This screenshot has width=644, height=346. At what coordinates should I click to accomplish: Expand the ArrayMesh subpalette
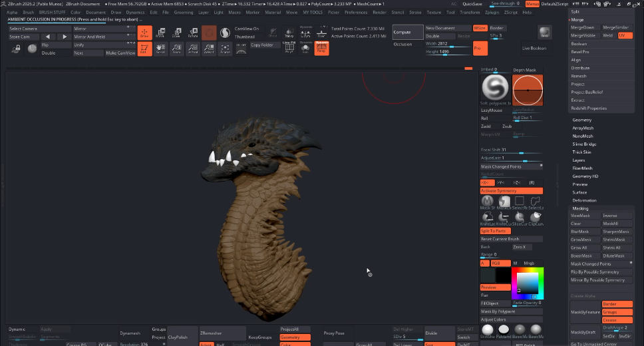tap(583, 128)
